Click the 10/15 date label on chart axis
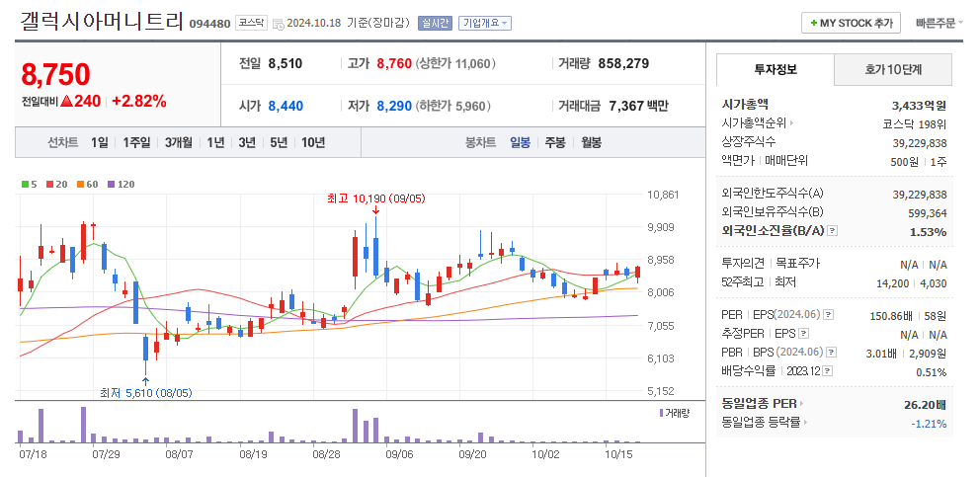 618,454
